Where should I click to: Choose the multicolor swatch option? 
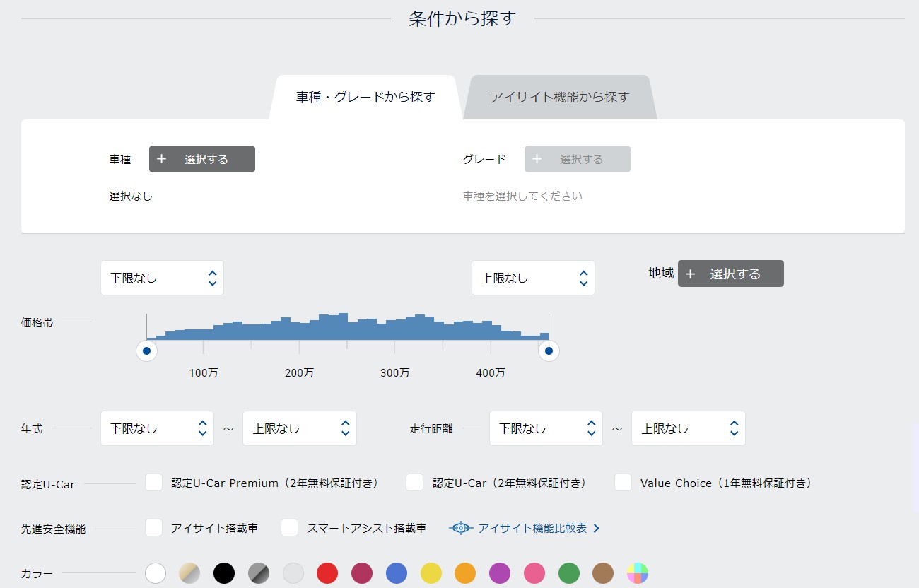(x=638, y=572)
